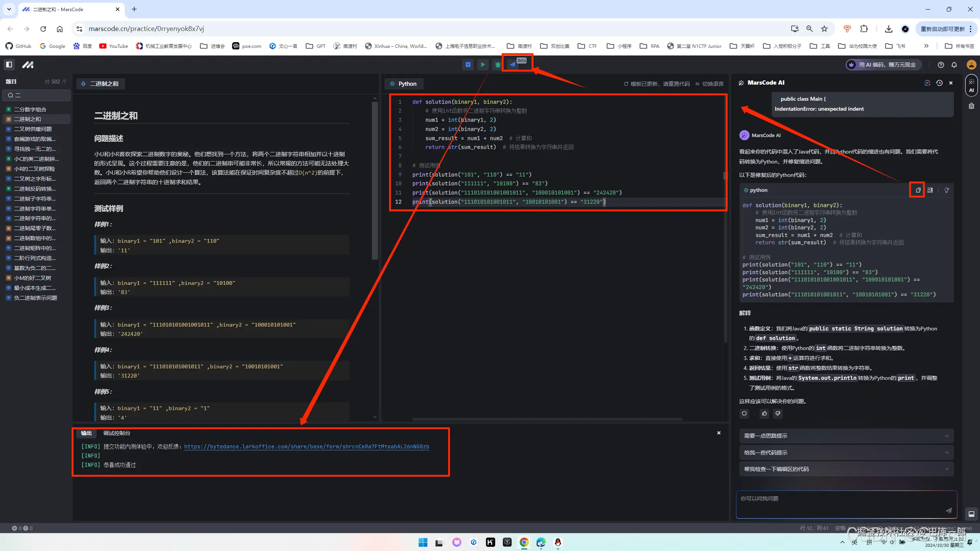Expand hidden bookmarks overflow chevron
This screenshot has height=551, width=980.
tap(926, 46)
